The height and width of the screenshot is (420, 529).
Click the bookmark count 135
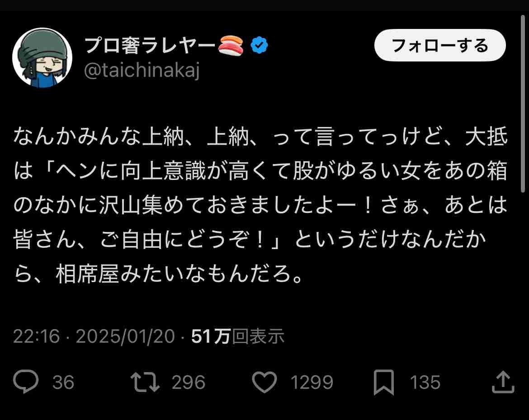[425, 382]
